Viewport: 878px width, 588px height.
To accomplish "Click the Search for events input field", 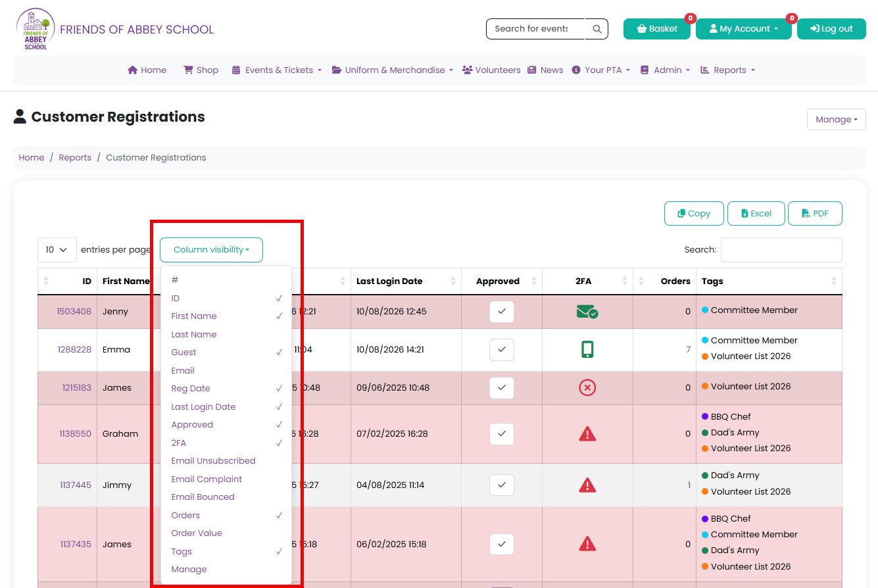I will point(535,29).
